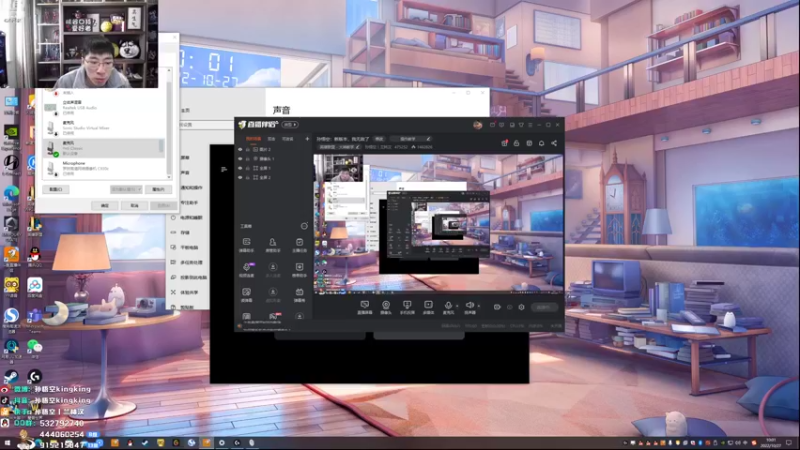The height and width of the screenshot is (450, 800).
Task: Add a new scene with plus icon
Action: (307, 139)
